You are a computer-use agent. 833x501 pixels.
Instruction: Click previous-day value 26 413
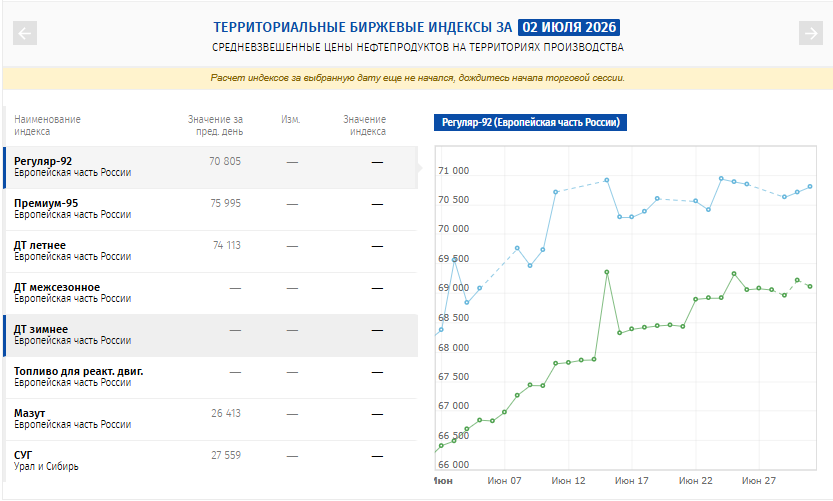point(226,413)
